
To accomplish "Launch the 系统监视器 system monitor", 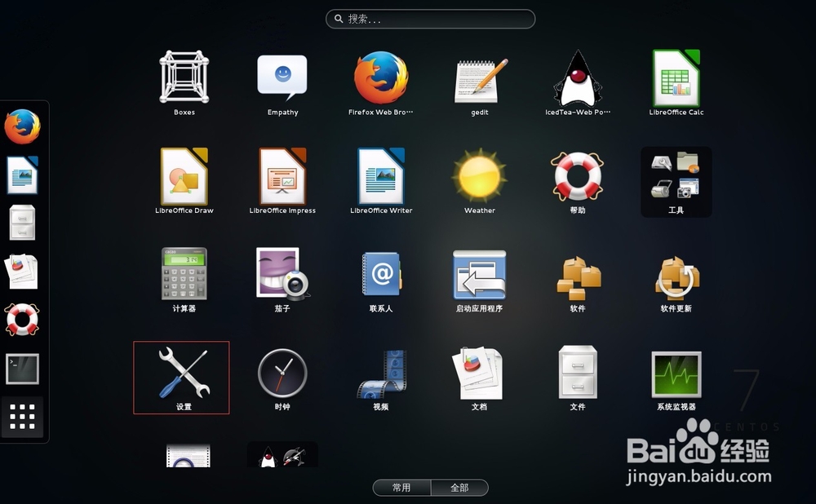I will (x=676, y=374).
